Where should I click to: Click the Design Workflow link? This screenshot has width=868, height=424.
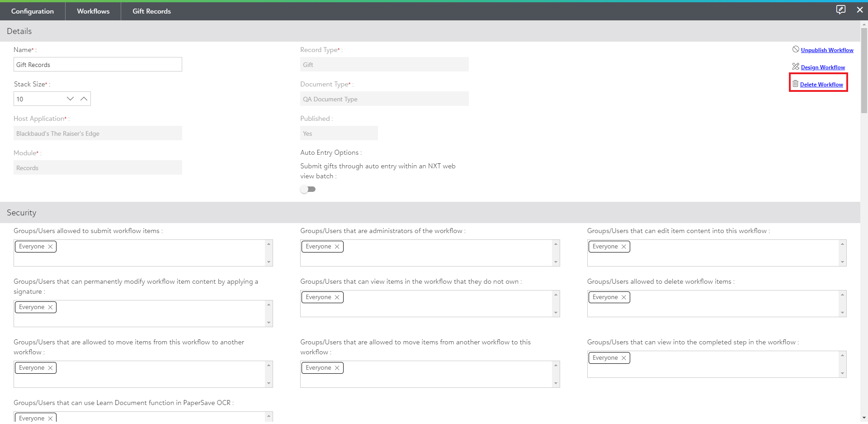(x=823, y=67)
